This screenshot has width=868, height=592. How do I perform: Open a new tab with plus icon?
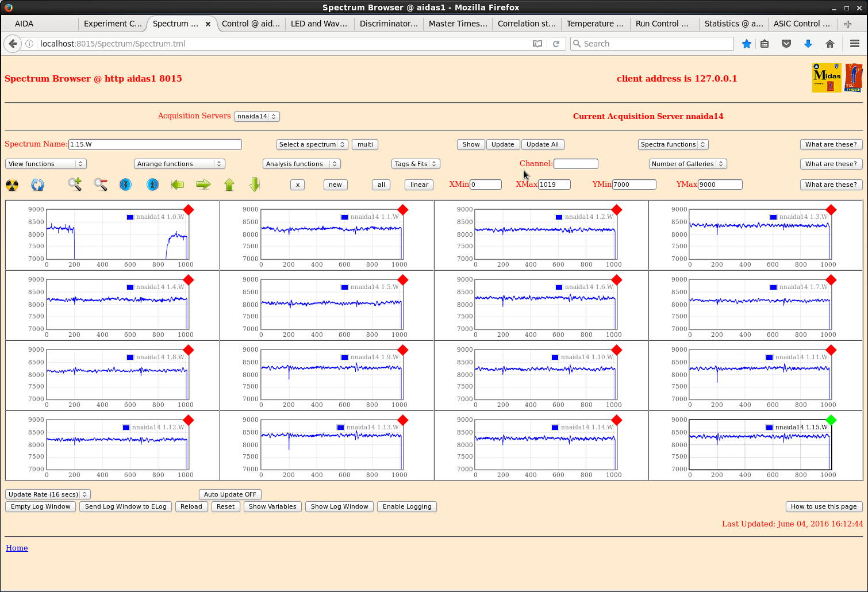848,24
